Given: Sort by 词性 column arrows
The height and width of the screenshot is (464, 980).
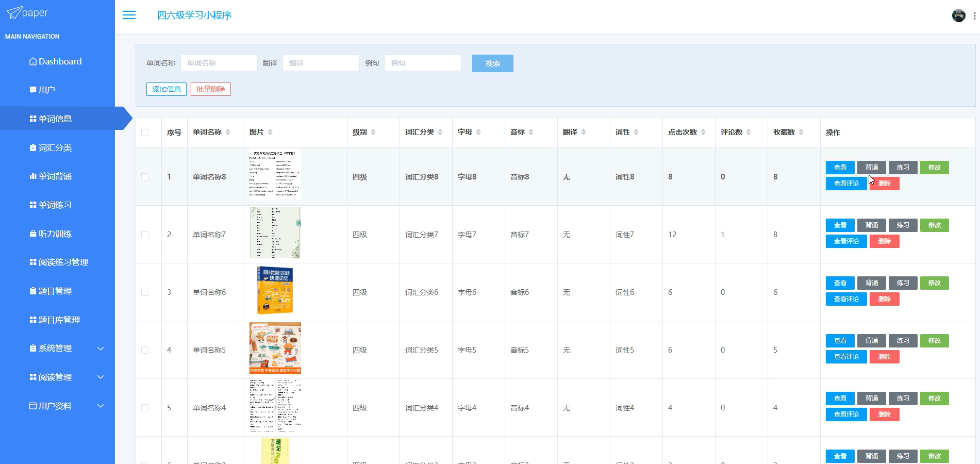Looking at the screenshot, I should (x=636, y=132).
